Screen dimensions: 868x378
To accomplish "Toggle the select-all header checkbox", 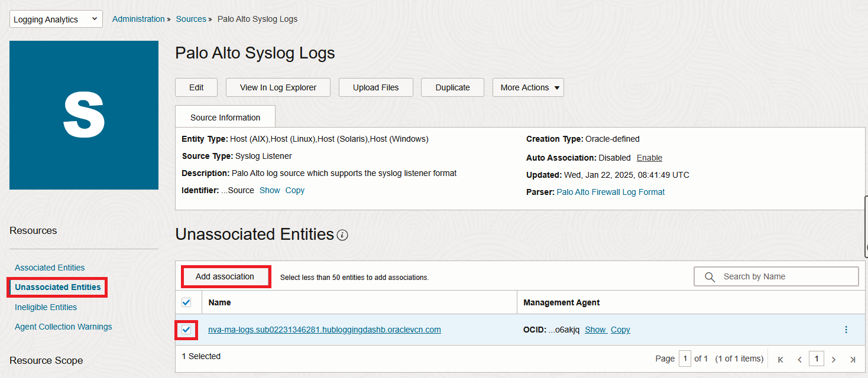I will pos(186,302).
